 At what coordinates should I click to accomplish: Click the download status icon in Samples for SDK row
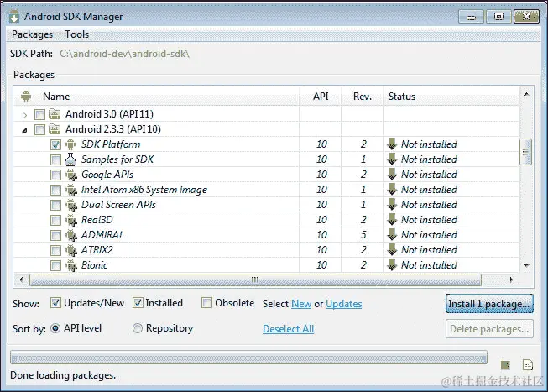[x=392, y=159]
